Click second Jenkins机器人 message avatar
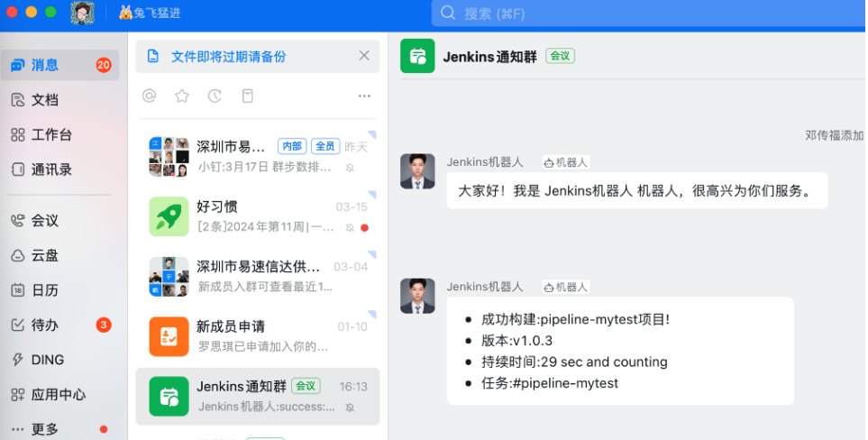This screenshot has width=868, height=440. pos(417,296)
